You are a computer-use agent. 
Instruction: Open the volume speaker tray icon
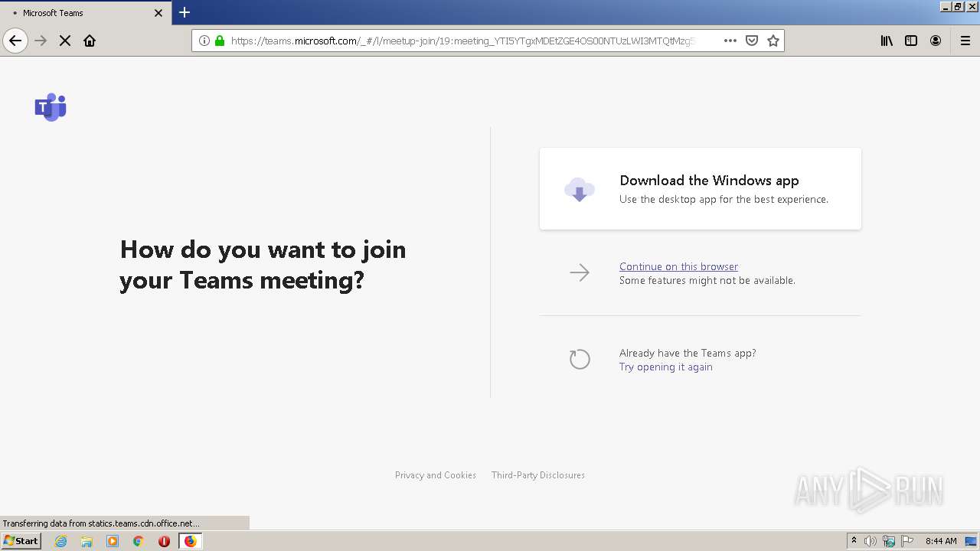click(x=871, y=541)
